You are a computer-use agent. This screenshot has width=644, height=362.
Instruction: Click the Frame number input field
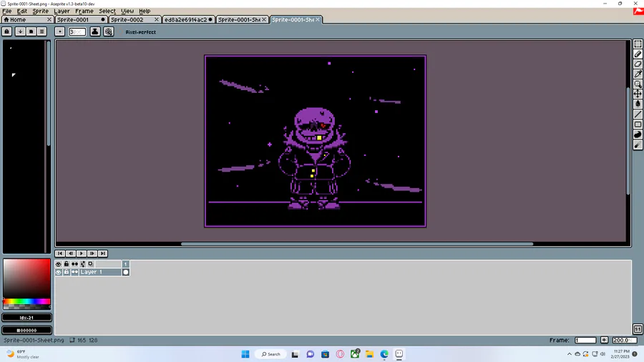(x=585, y=340)
